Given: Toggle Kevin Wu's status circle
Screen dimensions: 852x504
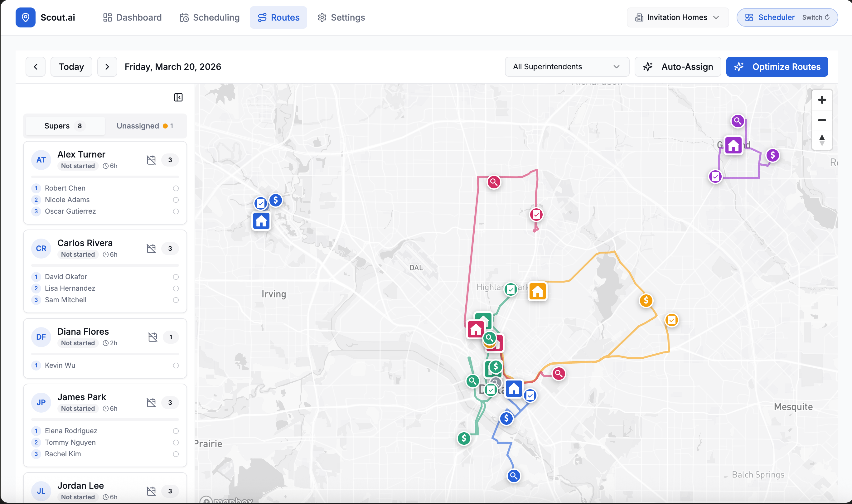Looking at the screenshot, I should (x=176, y=366).
